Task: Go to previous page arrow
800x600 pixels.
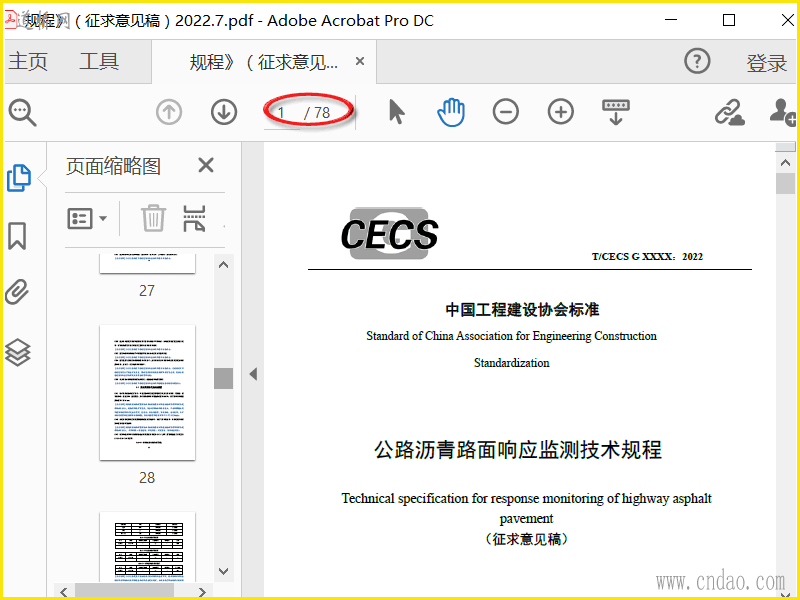Action: coord(169,112)
